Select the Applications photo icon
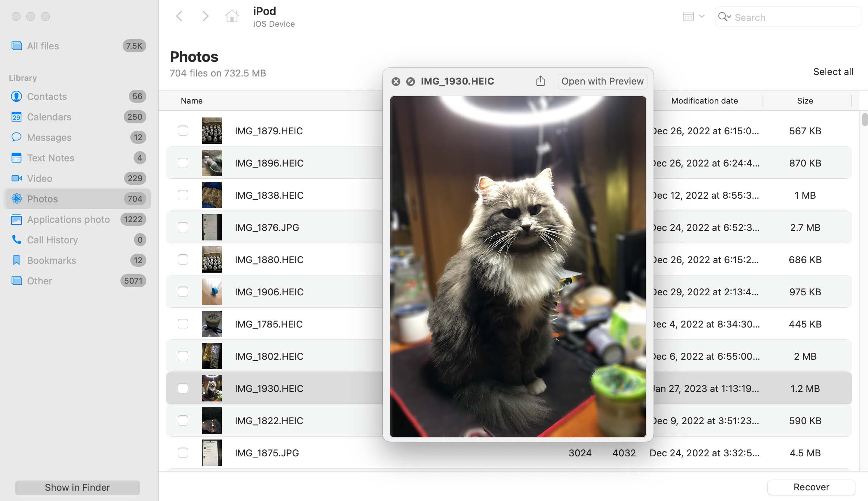Screen dimensions: 868x501 tap(16, 219)
